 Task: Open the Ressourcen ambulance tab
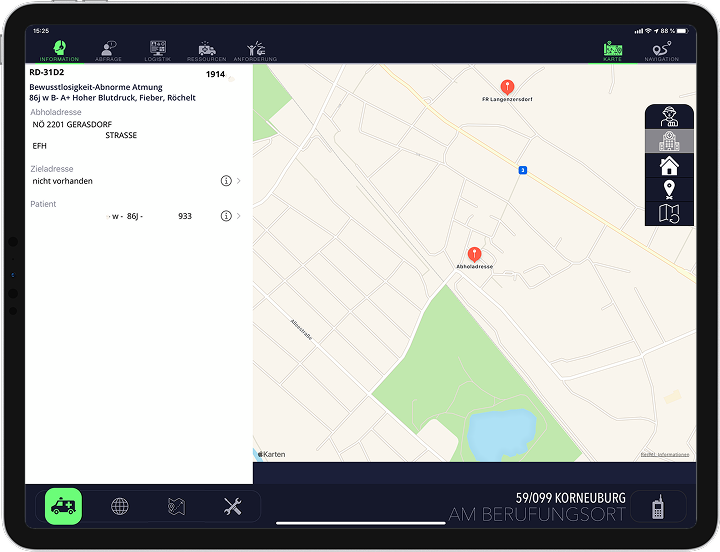207,50
